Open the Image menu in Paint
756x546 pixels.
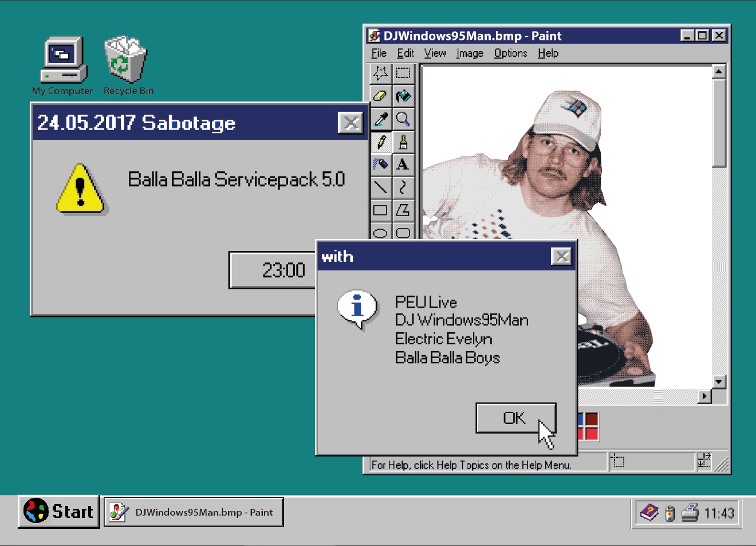pyautogui.click(x=470, y=53)
